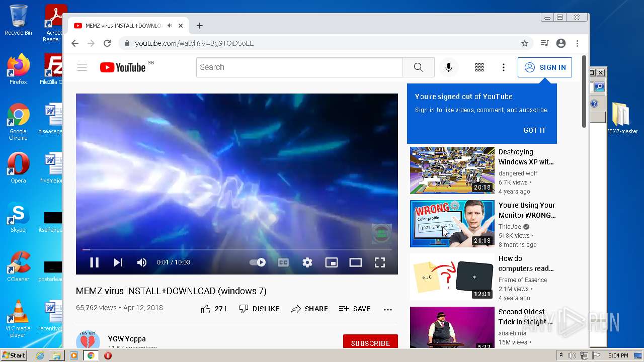The image size is (644, 362).
Task: Open Destroying Windows XP video thumbnail
Action: tap(452, 170)
